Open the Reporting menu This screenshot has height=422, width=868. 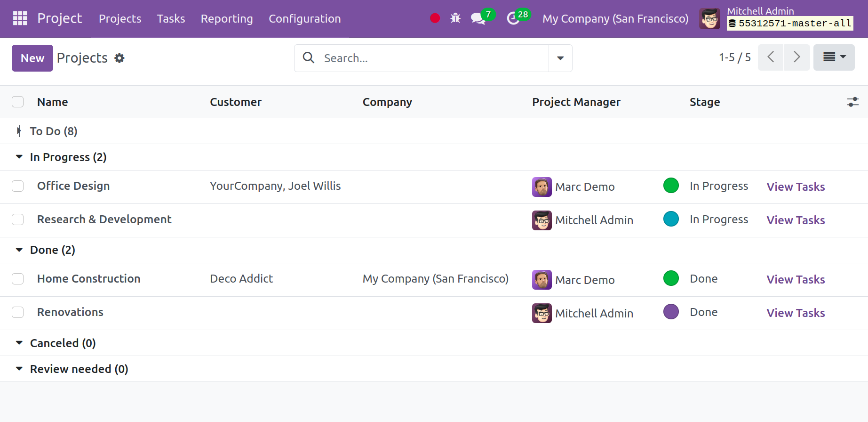point(227,19)
